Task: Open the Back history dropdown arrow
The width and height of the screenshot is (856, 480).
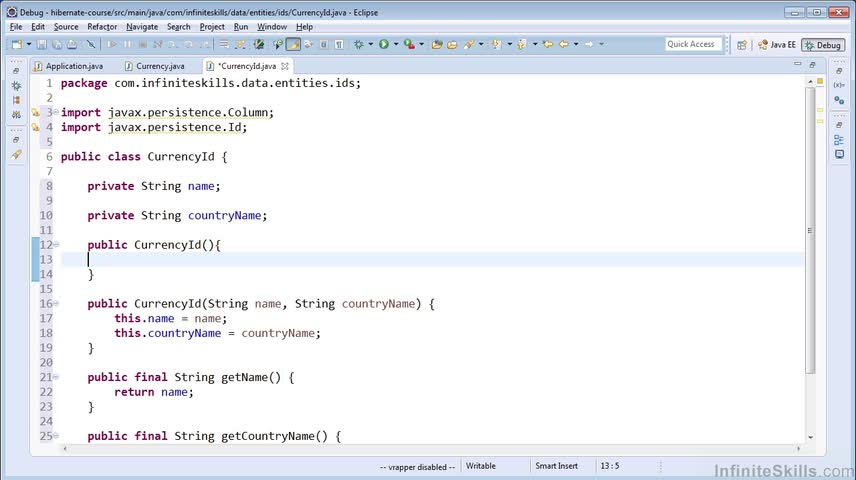Action: pos(576,44)
